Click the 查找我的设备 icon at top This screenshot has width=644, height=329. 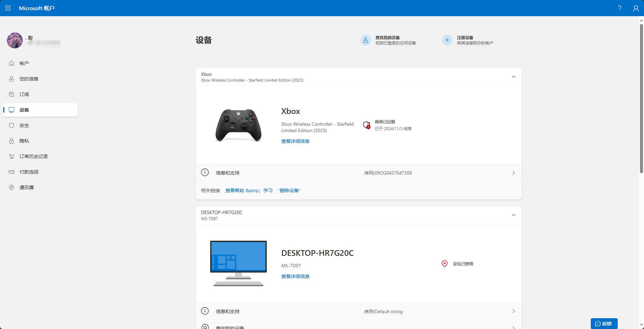point(366,40)
